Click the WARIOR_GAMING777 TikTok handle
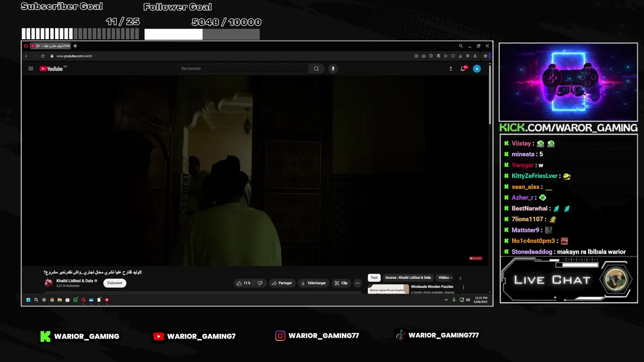The width and height of the screenshot is (644, 362). coord(443,335)
